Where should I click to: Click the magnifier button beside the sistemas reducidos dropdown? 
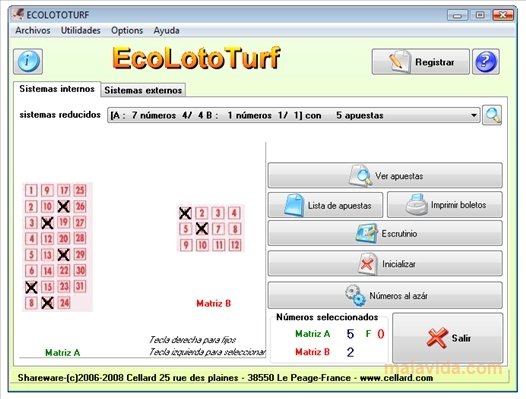tap(492, 115)
